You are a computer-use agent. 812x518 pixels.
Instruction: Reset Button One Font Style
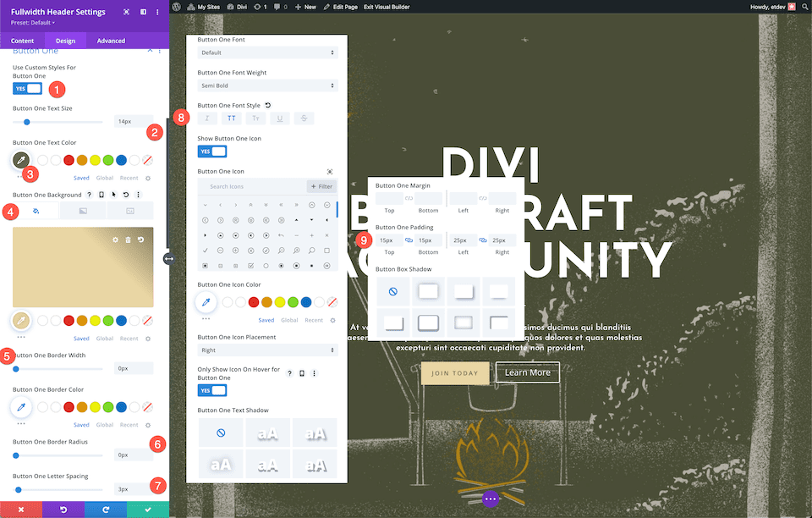268,105
